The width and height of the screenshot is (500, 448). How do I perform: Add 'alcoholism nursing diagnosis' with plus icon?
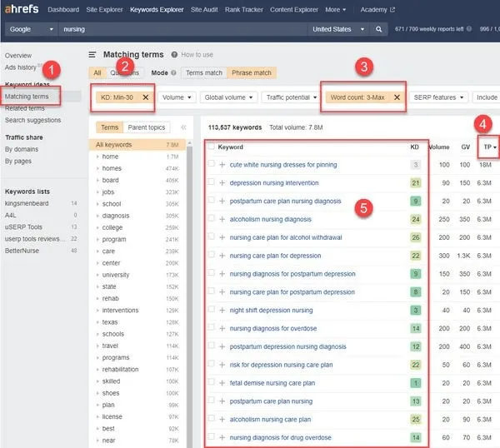pos(222,219)
